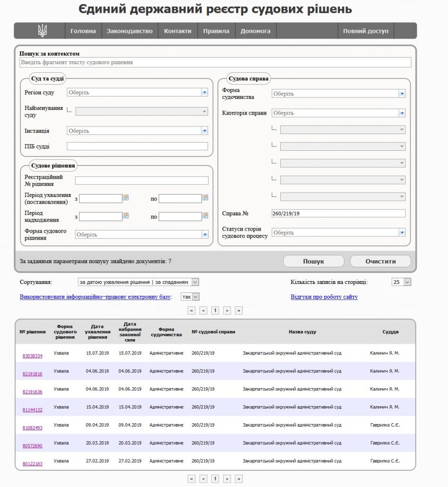The height and width of the screenshot is (487, 448).
Task: Jump to last page using bottom pagination
Action: click(239, 478)
